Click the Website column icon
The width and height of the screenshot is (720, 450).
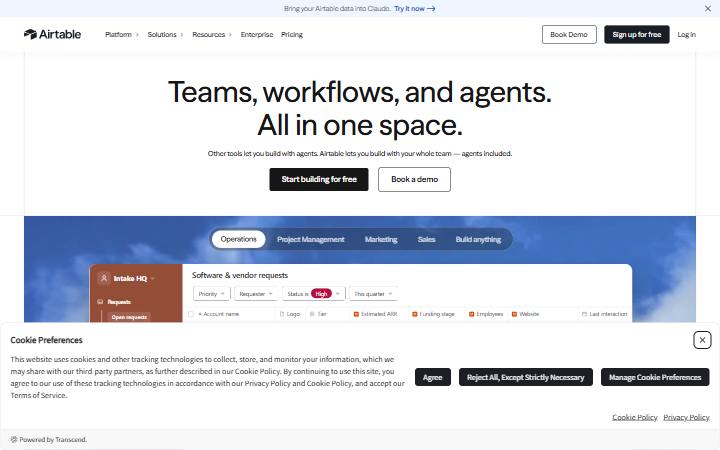[x=514, y=314]
